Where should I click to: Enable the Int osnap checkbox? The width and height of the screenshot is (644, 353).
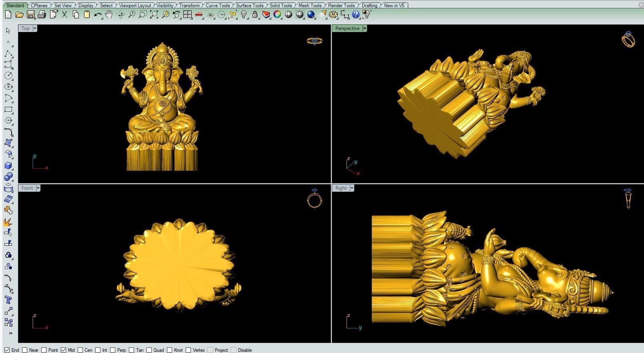[x=98, y=350]
